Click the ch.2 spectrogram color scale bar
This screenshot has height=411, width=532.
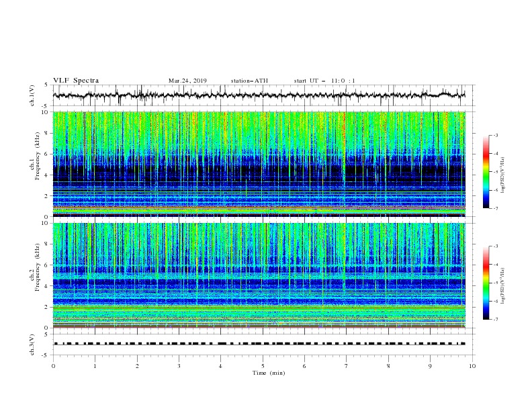[486, 283]
